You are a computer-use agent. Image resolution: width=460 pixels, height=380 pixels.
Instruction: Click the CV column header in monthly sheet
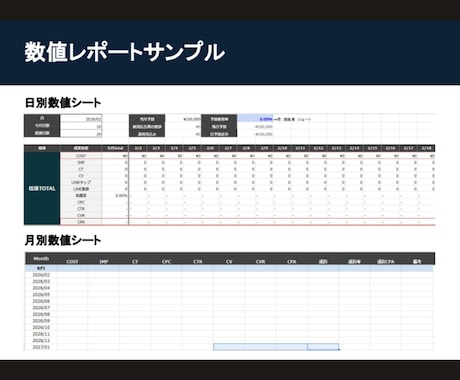[x=229, y=262]
